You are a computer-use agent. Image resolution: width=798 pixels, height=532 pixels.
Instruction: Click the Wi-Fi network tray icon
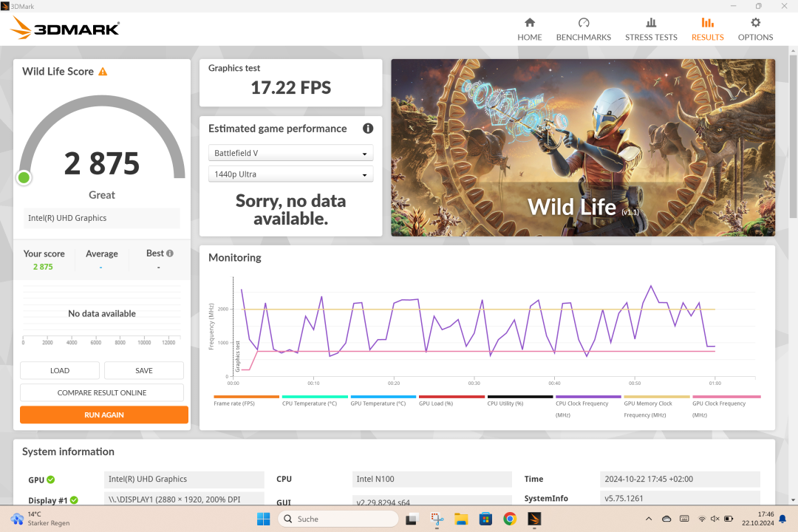pyautogui.click(x=702, y=519)
